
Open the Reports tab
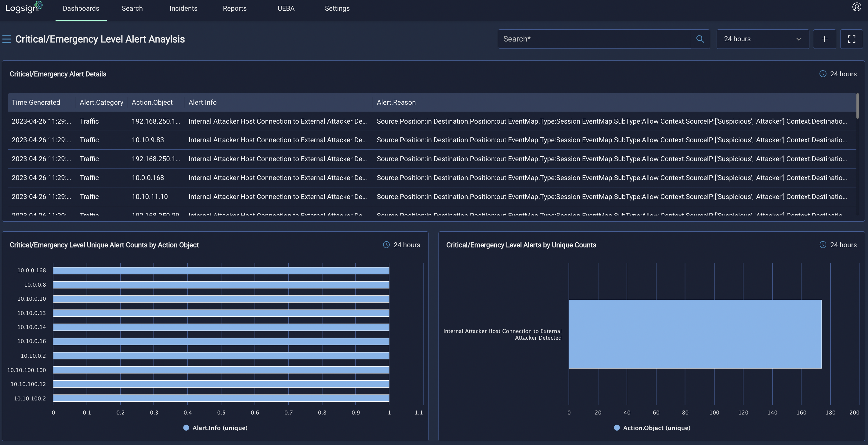pos(234,9)
